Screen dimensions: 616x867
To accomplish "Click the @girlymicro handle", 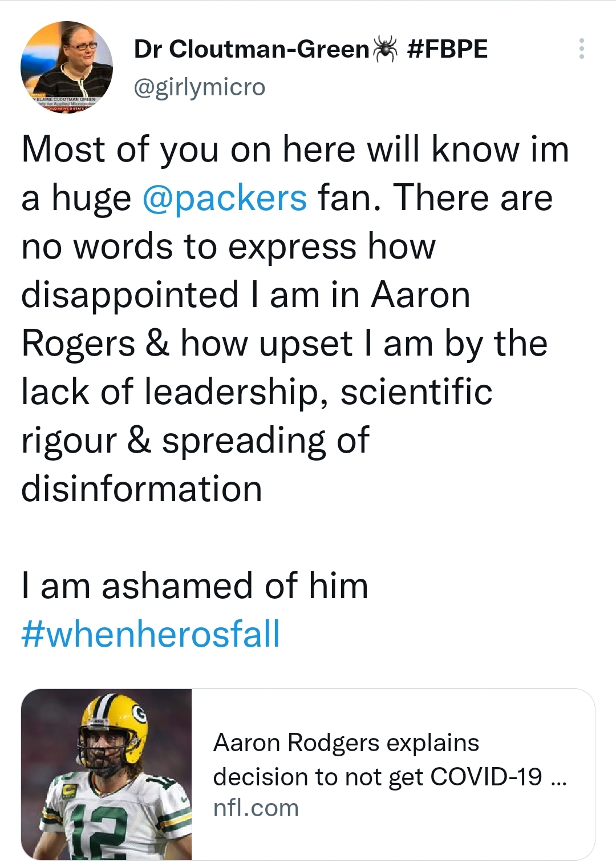I will pyautogui.click(x=200, y=87).
